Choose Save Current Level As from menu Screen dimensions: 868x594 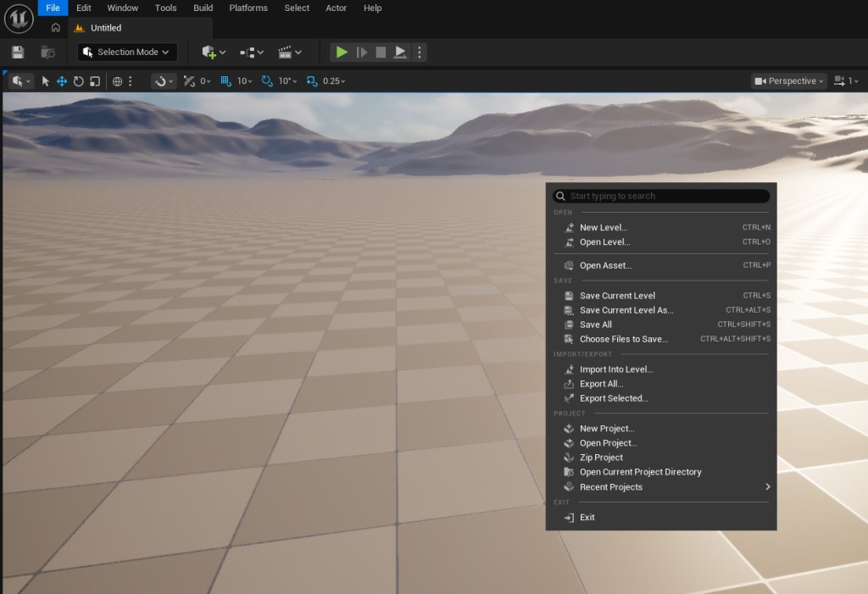(626, 310)
